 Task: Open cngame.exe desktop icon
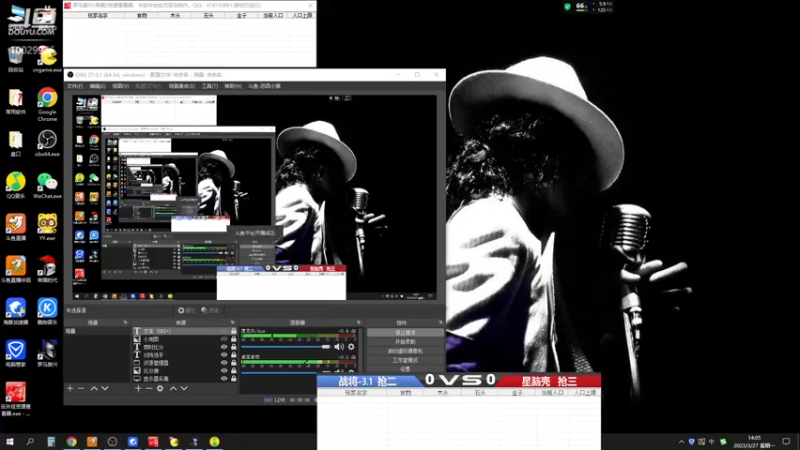click(47, 59)
